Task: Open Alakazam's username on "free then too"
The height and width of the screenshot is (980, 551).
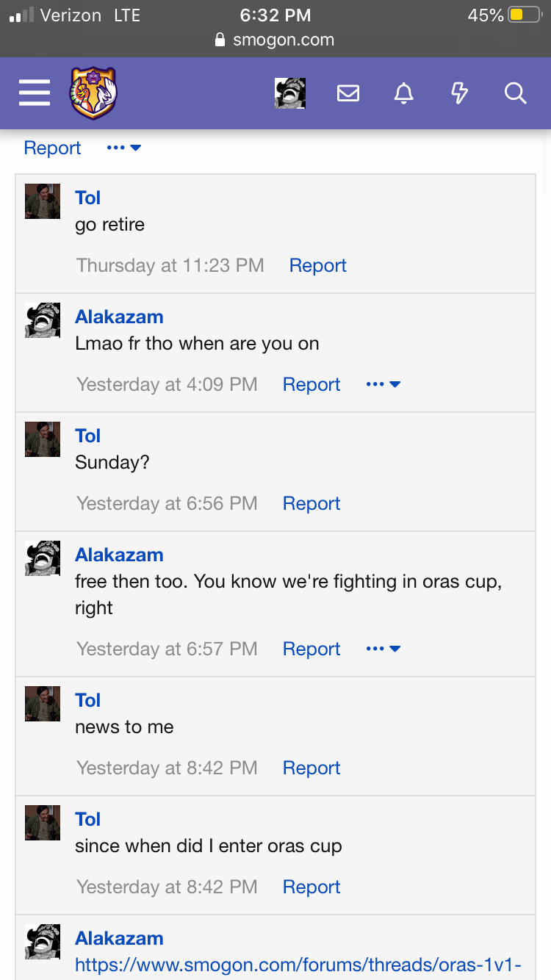Action: pos(119,555)
